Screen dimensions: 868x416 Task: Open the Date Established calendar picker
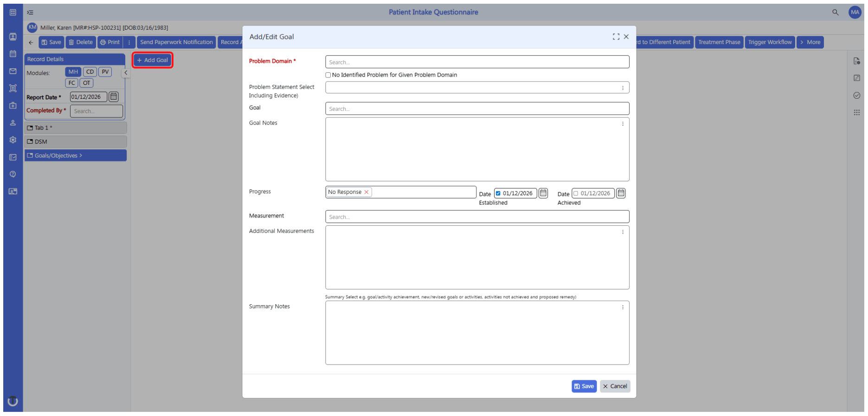click(x=543, y=193)
